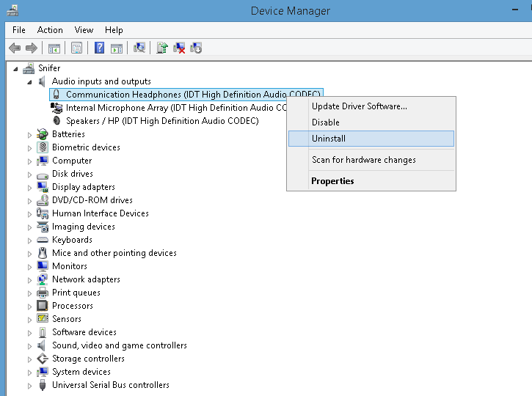Viewport: 532px width, 396px height.
Task: Click the Scan for hardware changes toolbar icon
Action: pyautogui.click(x=139, y=48)
